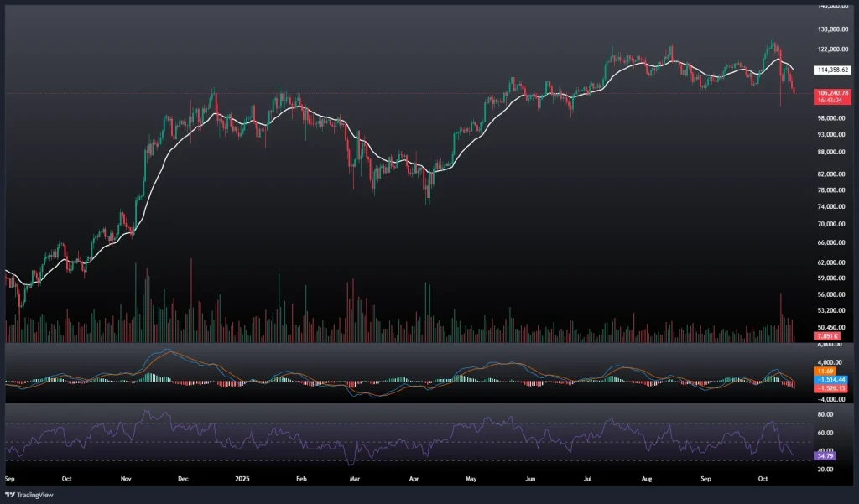
Task: Click the Nov label on time axis
Action: coord(127,480)
